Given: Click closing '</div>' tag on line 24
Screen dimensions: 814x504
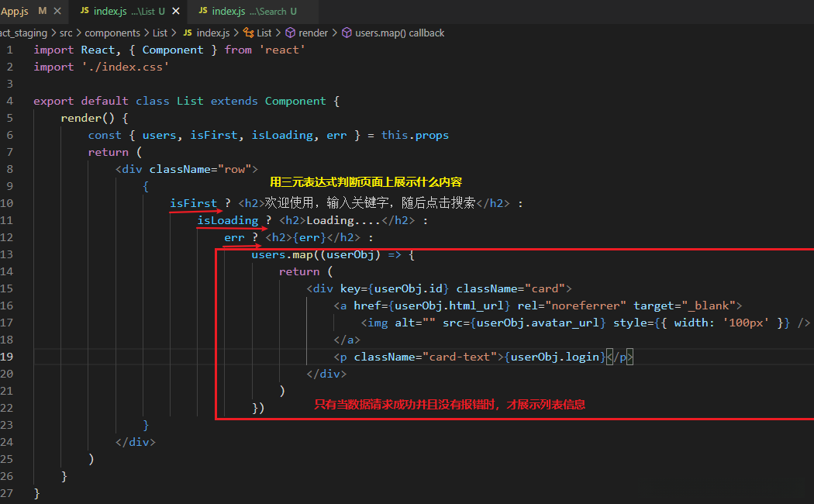Looking at the screenshot, I should click(x=135, y=442).
